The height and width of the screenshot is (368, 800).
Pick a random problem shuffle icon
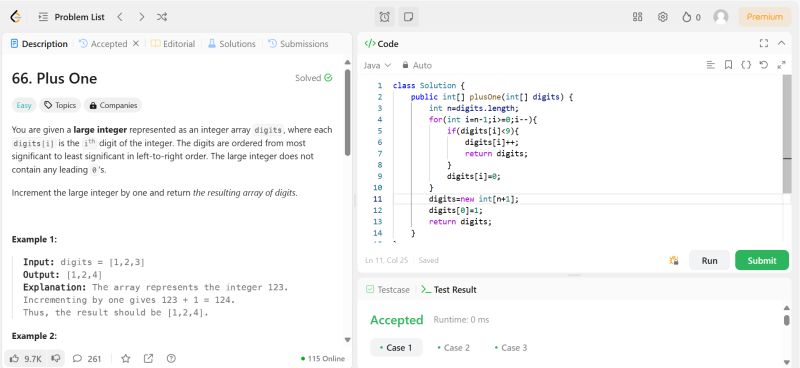(162, 17)
